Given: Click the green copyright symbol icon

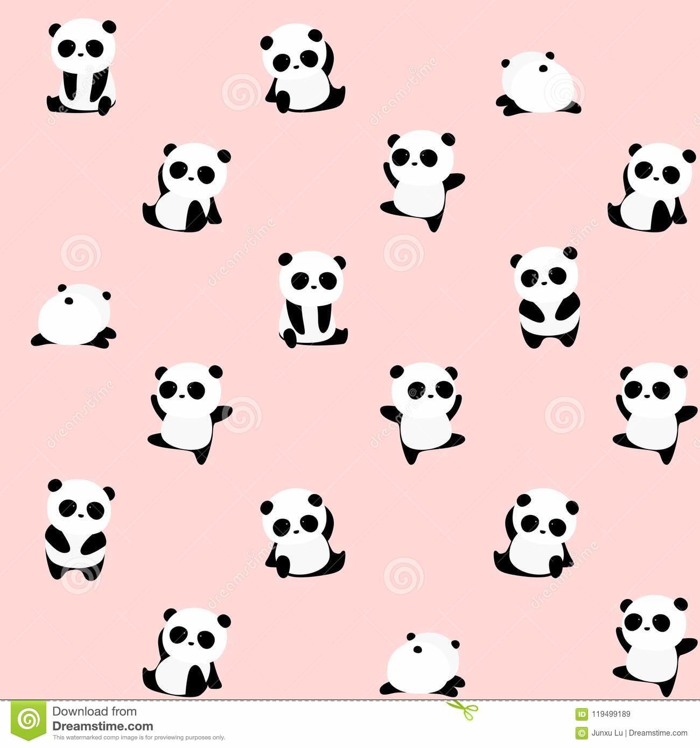Looking at the screenshot, I should 582,732.
